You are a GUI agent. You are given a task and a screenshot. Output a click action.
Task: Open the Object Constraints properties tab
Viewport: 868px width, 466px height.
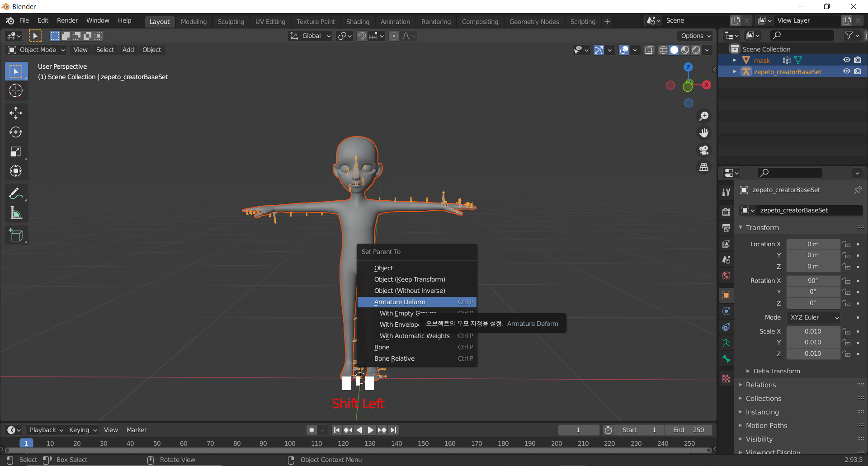coord(726,327)
